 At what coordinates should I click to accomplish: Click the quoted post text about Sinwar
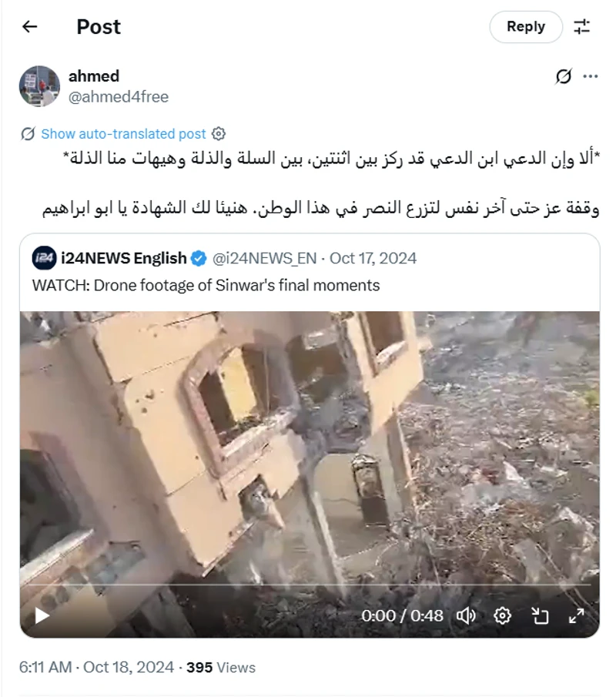pos(206,286)
